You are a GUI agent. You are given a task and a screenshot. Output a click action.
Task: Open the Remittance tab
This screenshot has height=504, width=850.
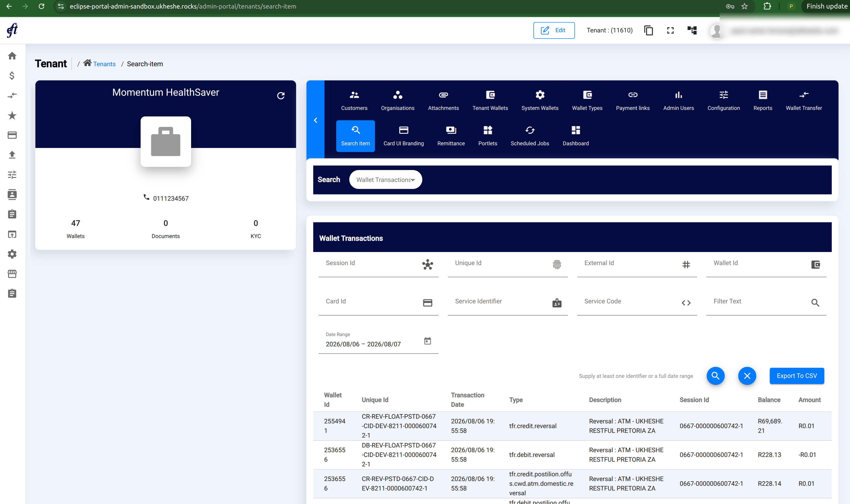coord(451,136)
